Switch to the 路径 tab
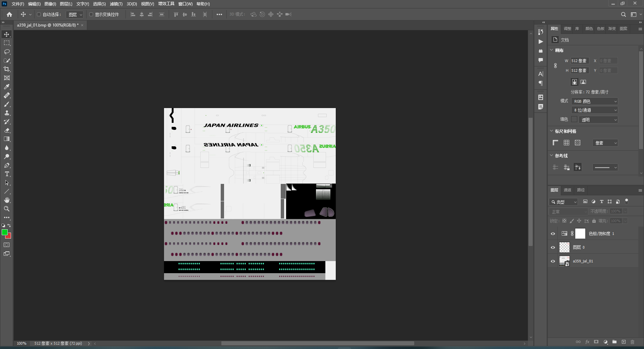The height and width of the screenshot is (349, 644). (581, 190)
